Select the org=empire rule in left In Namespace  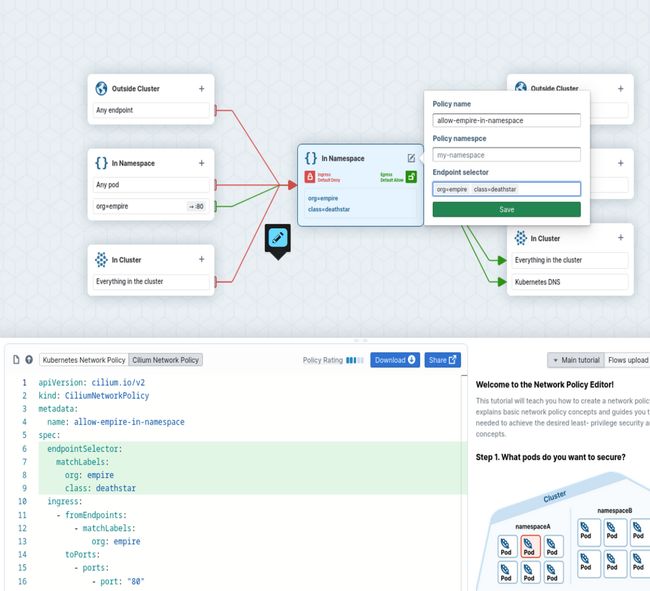coord(151,206)
